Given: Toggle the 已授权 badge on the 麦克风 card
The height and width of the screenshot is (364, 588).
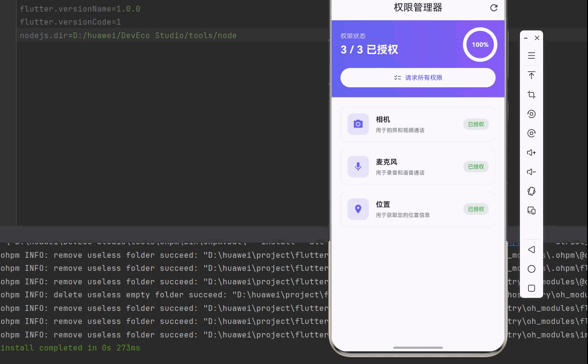Looking at the screenshot, I should [476, 167].
